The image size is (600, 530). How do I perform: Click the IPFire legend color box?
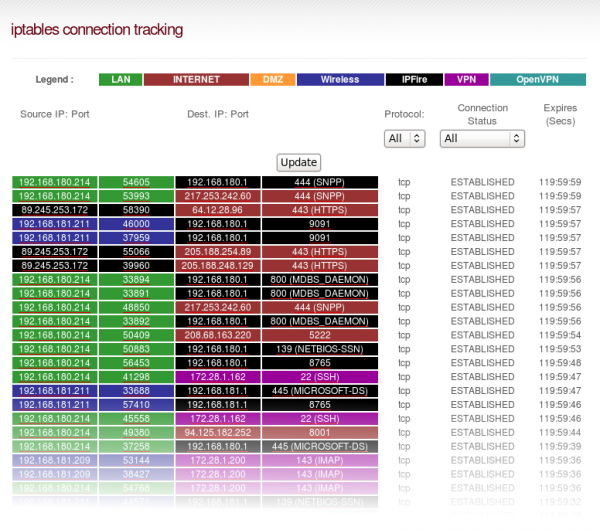point(414,80)
